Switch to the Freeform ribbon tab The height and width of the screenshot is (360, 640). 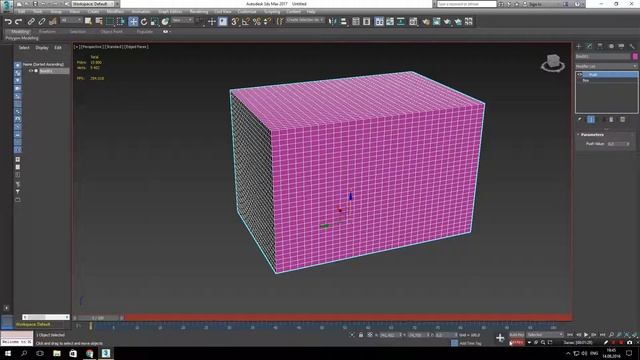coord(47,31)
